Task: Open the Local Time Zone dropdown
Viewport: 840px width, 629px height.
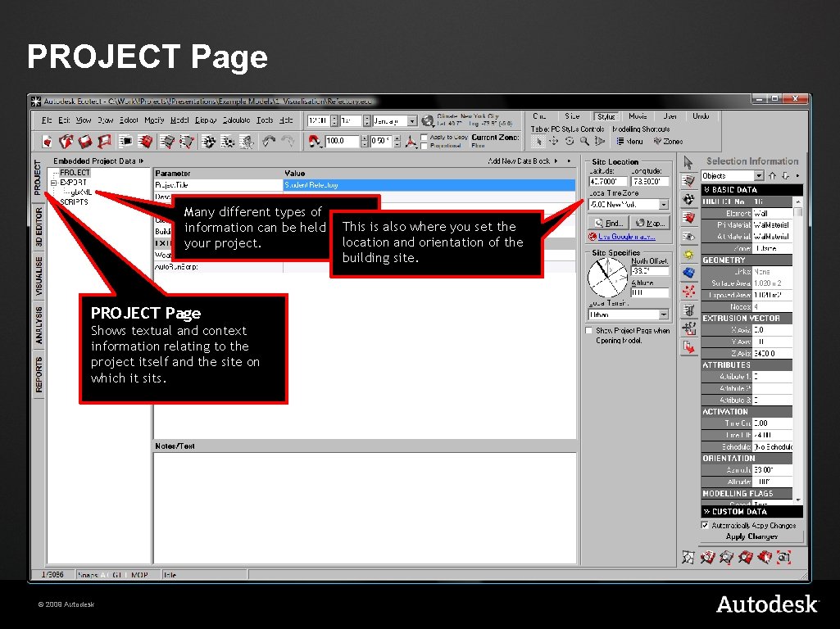Action: 663,205
